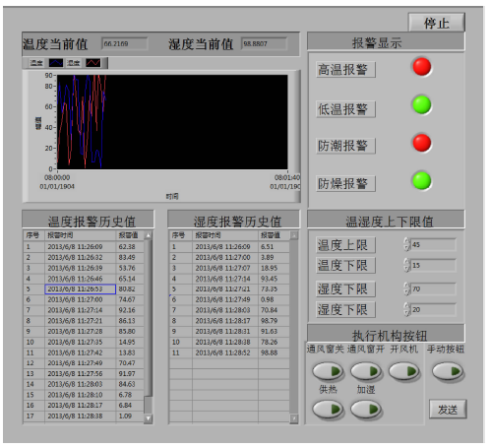Click the green 防燥报警 indicator light

(x=421, y=181)
